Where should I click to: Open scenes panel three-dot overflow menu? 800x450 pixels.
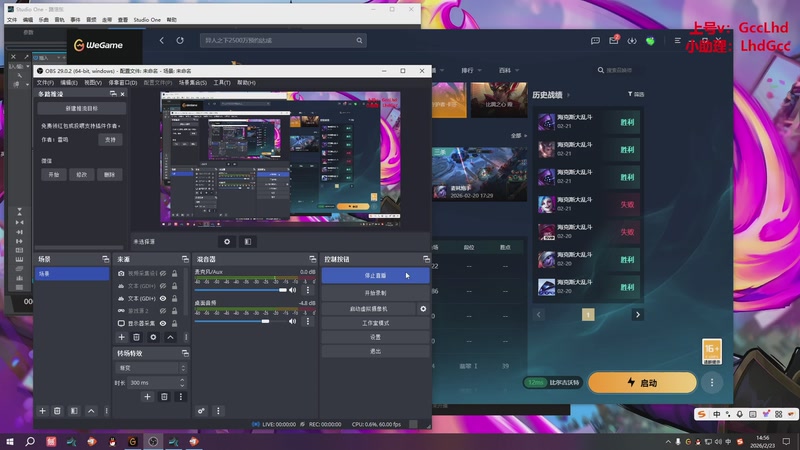pyautogui.click(x=106, y=411)
